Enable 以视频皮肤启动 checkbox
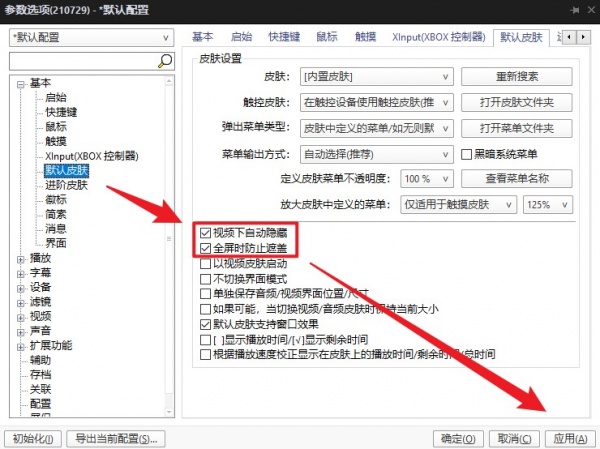Image resolution: width=600 pixels, height=449 pixels. pos(206,265)
